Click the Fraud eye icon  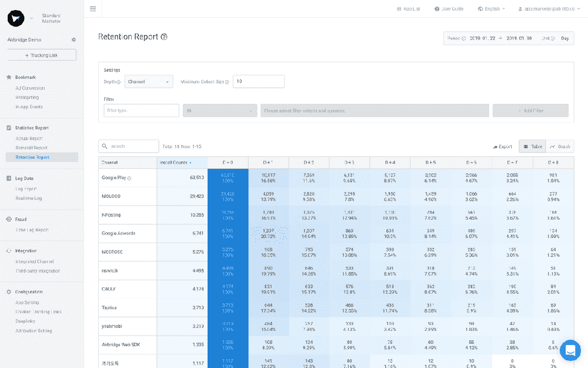[9, 219]
